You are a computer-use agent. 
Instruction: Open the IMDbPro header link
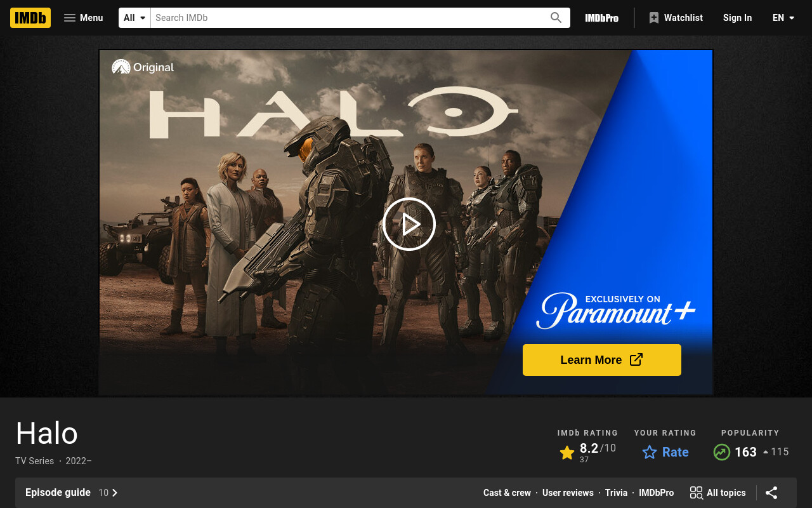[602, 18]
